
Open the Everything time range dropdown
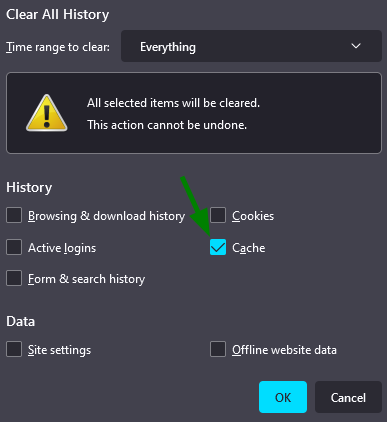251,46
